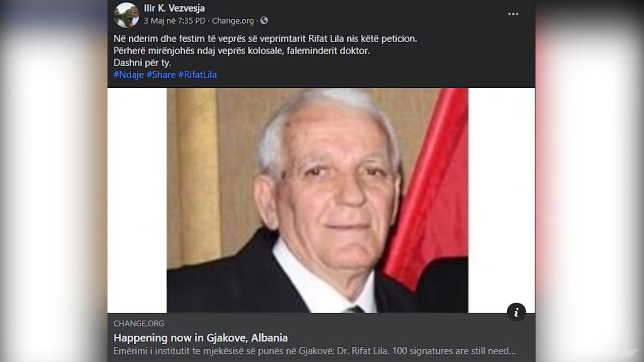Follow the Change.org source link in header
Screen dimensions: 644x362
[233, 21]
